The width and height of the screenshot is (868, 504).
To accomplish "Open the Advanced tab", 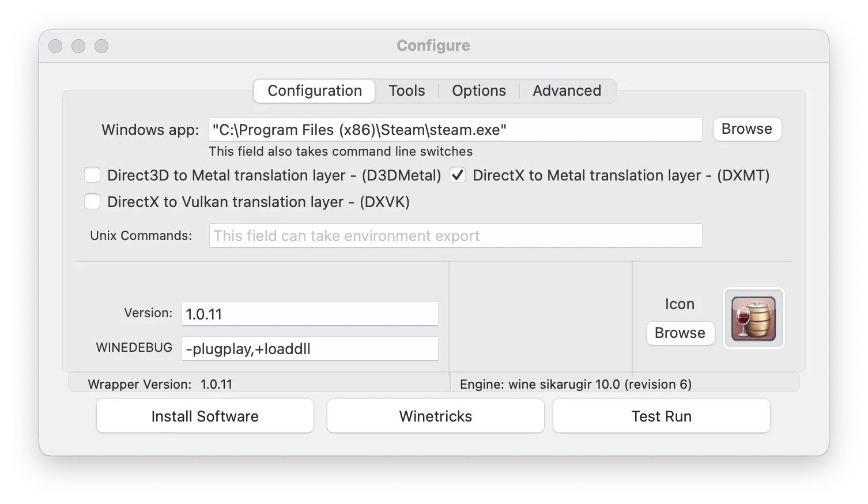I will (x=567, y=91).
